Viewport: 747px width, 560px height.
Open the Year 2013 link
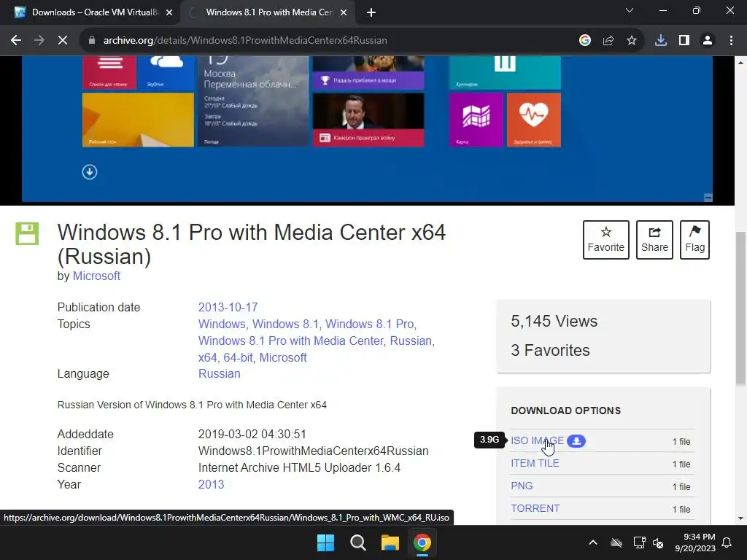211,484
